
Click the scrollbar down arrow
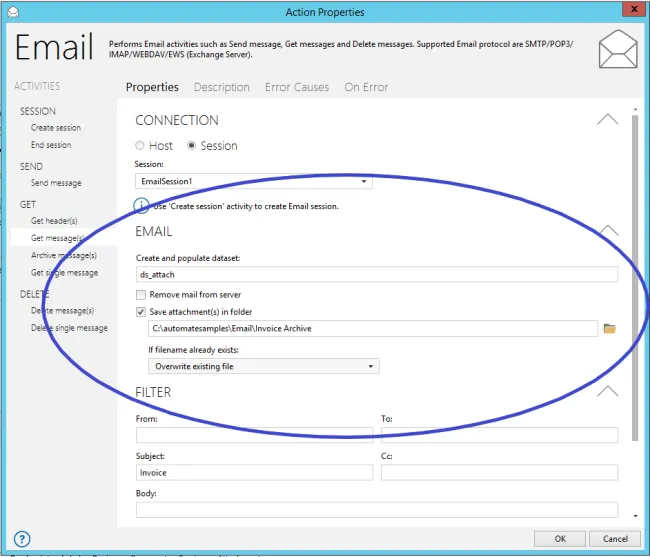tap(635, 516)
